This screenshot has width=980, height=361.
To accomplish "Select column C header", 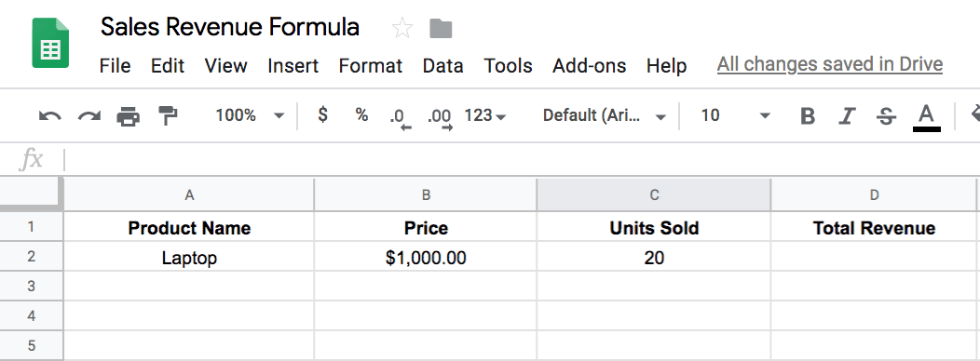I will pos(654,194).
